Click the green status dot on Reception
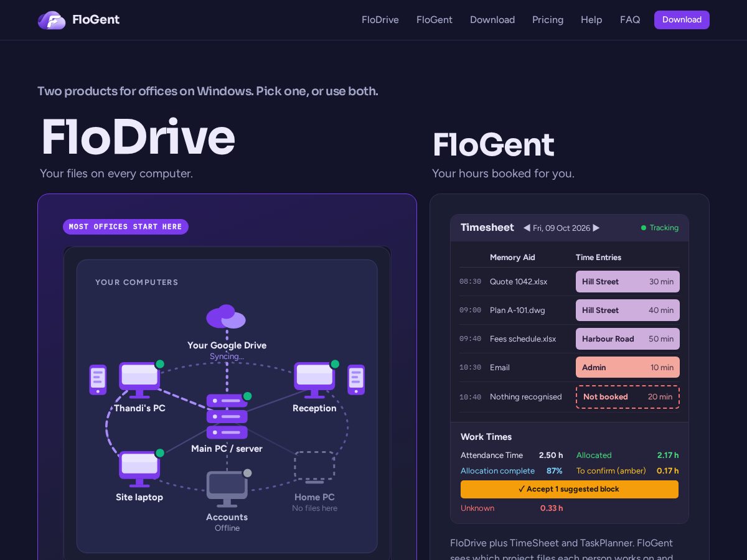 coord(335,364)
